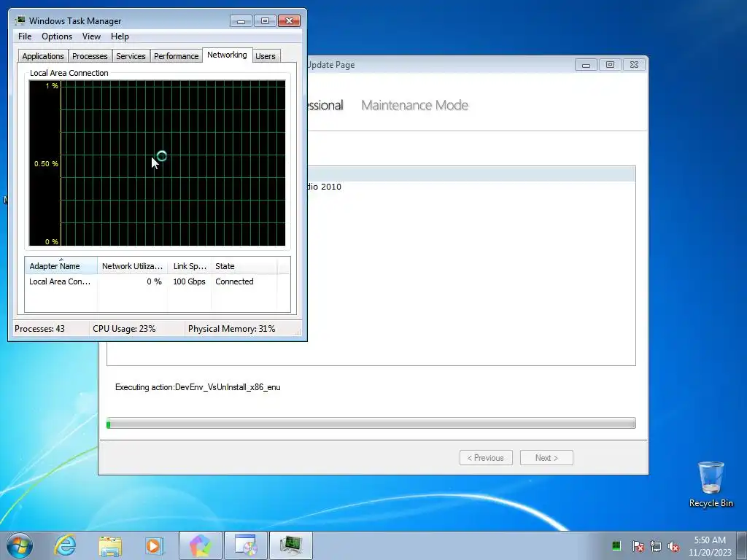Open the File menu in Task Manager
Screen dimensions: 747x560
point(25,36)
